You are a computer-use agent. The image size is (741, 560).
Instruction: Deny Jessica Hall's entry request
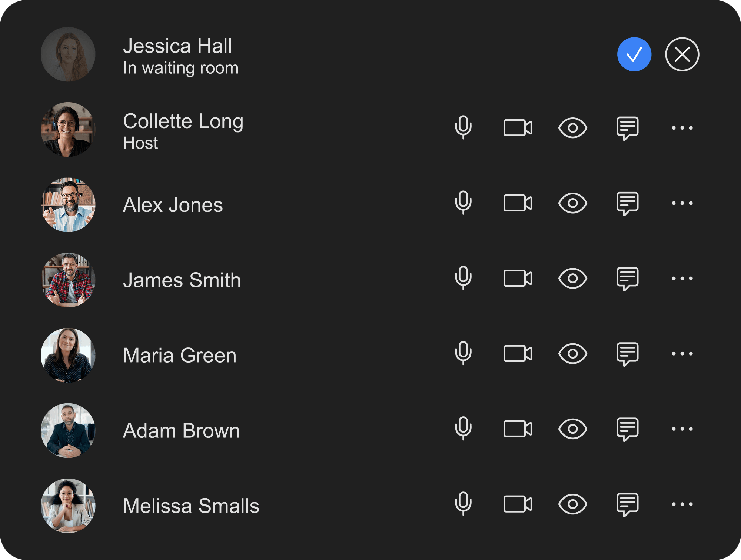pos(682,54)
